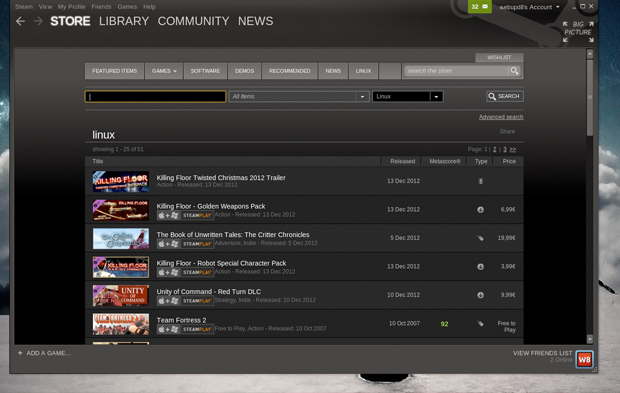Go back using the back arrow
The width and height of the screenshot is (620, 393).
click(21, 21)
